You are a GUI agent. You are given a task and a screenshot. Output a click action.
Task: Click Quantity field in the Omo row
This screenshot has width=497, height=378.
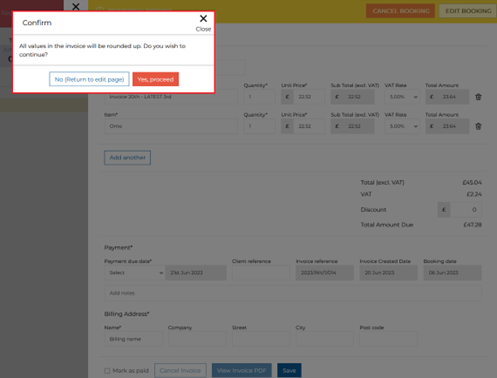pos(259,126)
